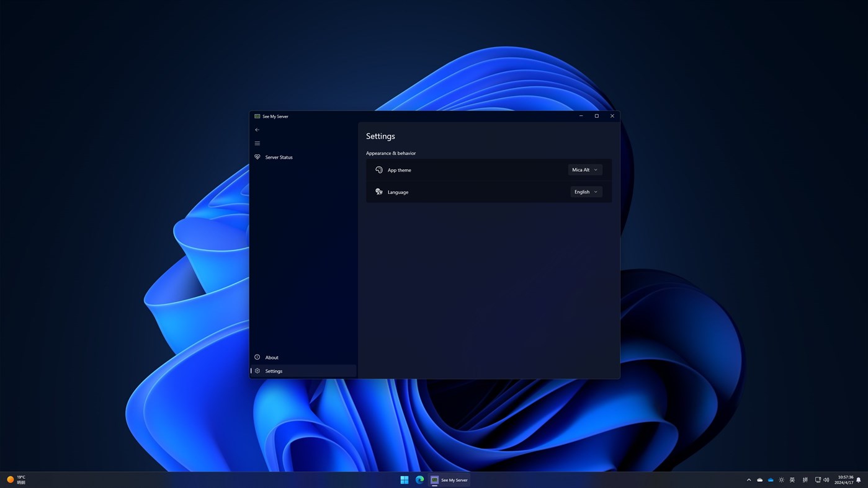The height and width of the screenshot is (488, 868).
Task: Select Settings in the navigation pane
Action: pyautogui.click(x=274, y=371)
